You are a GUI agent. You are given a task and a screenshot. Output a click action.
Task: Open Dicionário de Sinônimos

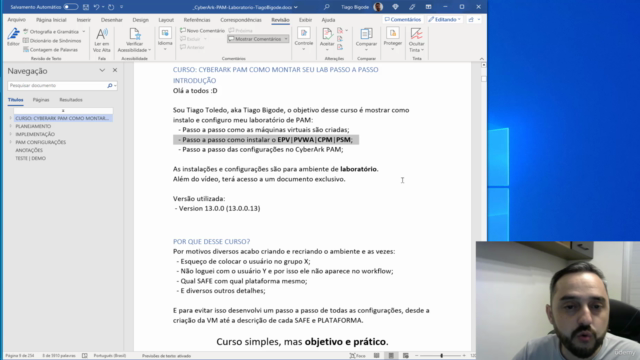(52, 40)
